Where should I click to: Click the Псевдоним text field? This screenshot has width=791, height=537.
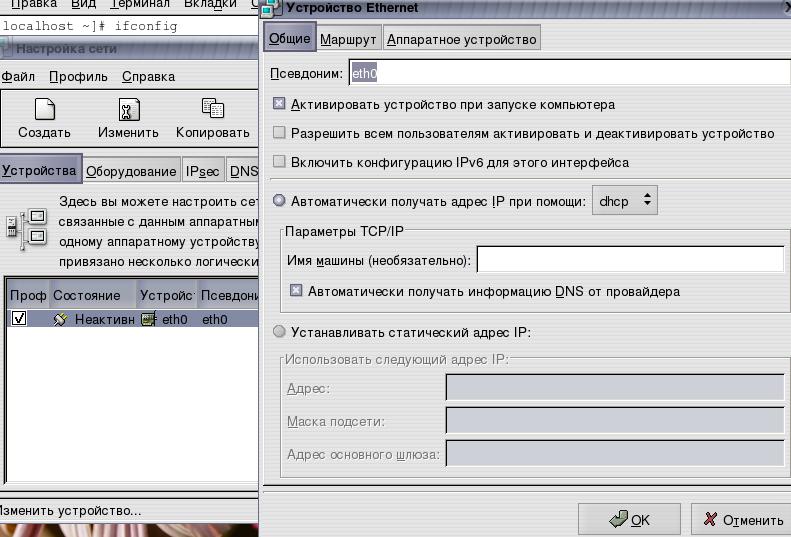[x=565, y=73]
